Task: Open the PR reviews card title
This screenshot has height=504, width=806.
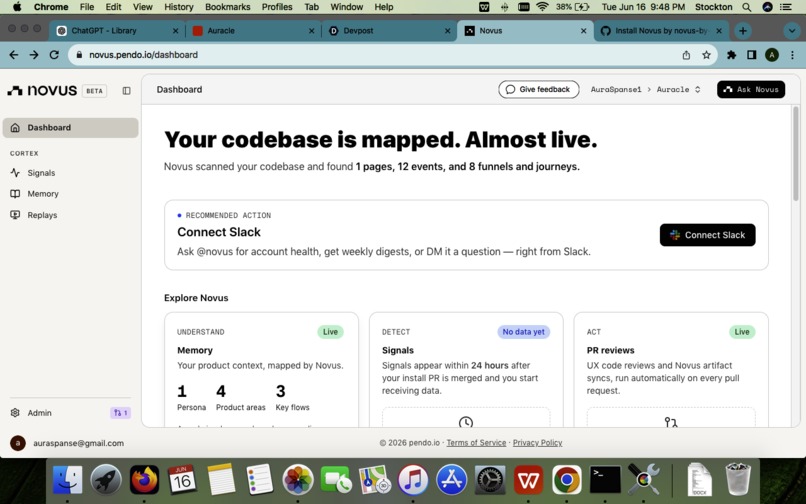Action: [610, 350]
